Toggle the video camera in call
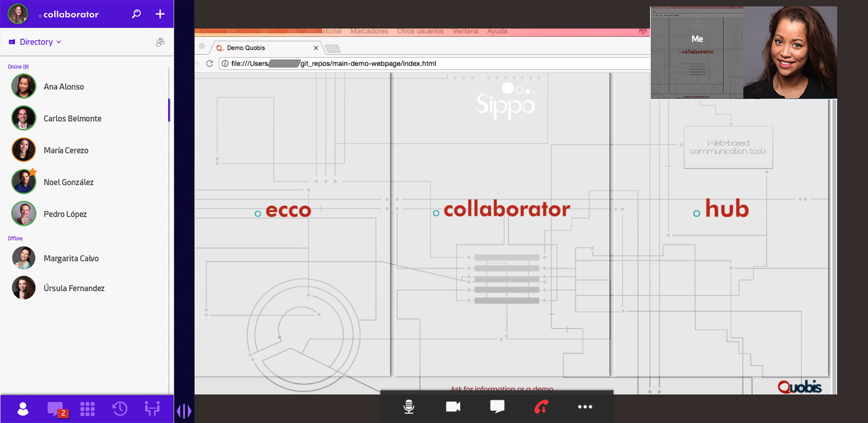The height and width of the screenshot is (423, 868). (453, 407)
